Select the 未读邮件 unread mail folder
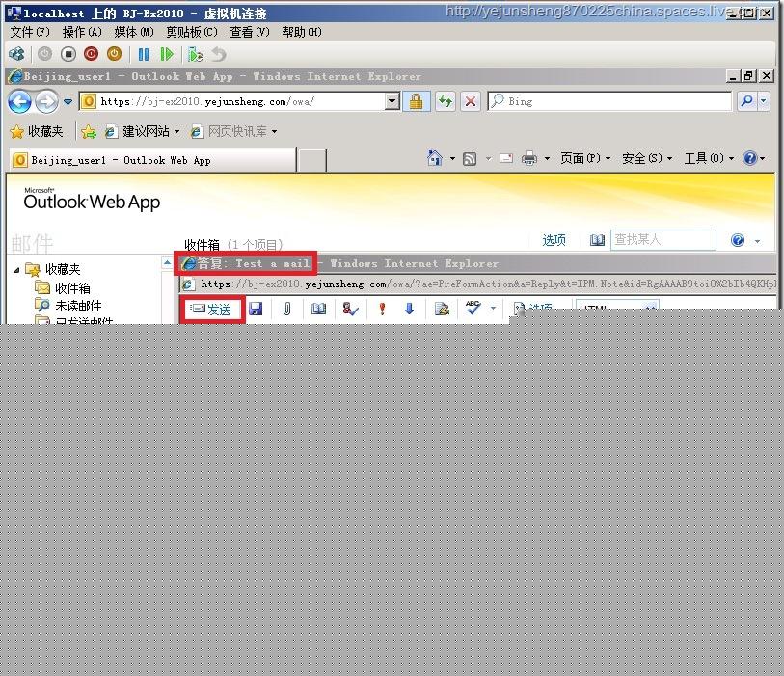This screenshot has height=676, width=784. coord(78,306)
